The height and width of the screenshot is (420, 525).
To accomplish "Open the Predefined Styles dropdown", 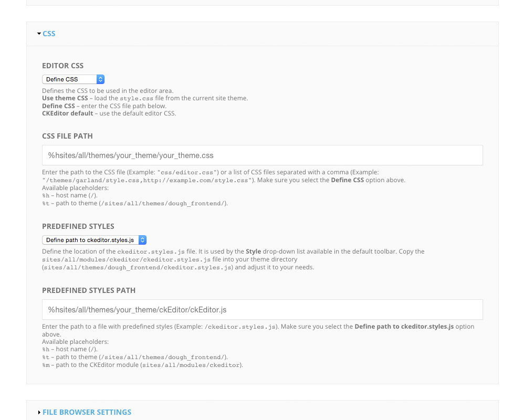I will click(x=90, y=240).
